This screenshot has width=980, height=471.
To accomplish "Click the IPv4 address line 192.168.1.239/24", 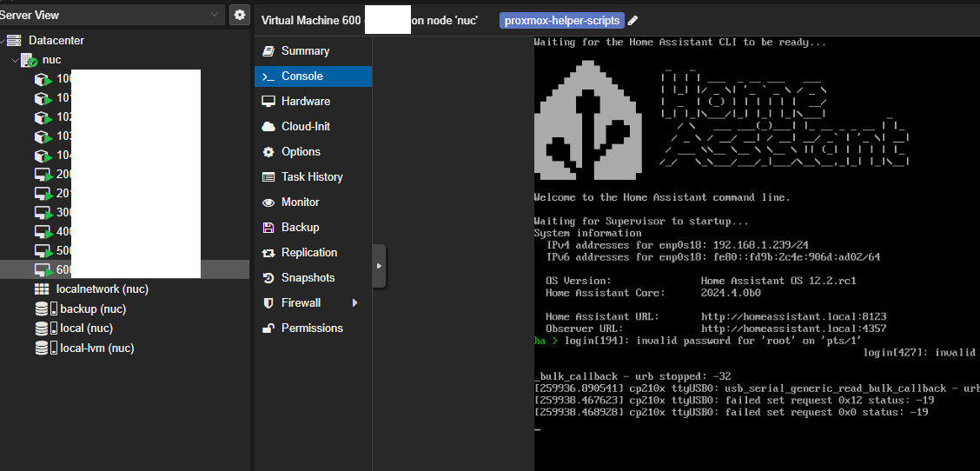I will (678, 245).
